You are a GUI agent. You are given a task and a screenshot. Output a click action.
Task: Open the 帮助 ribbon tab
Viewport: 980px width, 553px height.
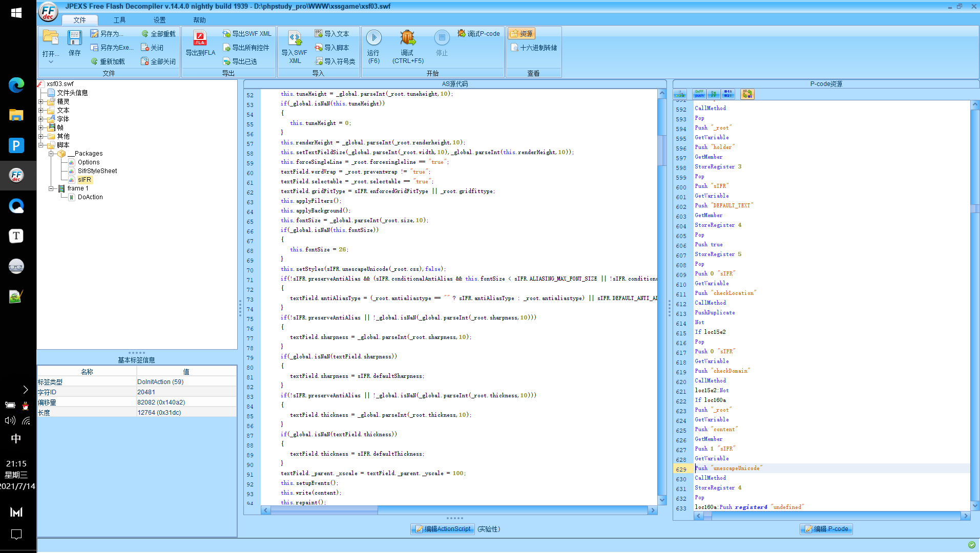[x=199, y=20]
